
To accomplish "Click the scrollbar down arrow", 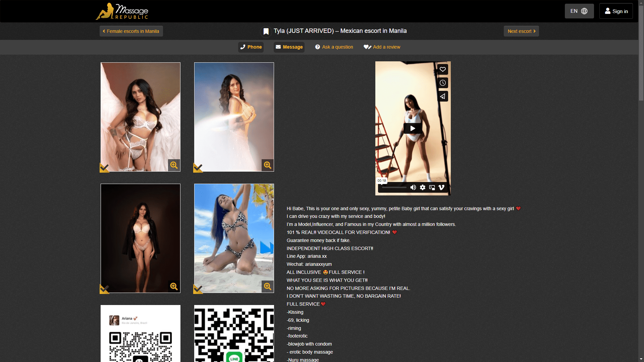I will [x=641, y=359].
